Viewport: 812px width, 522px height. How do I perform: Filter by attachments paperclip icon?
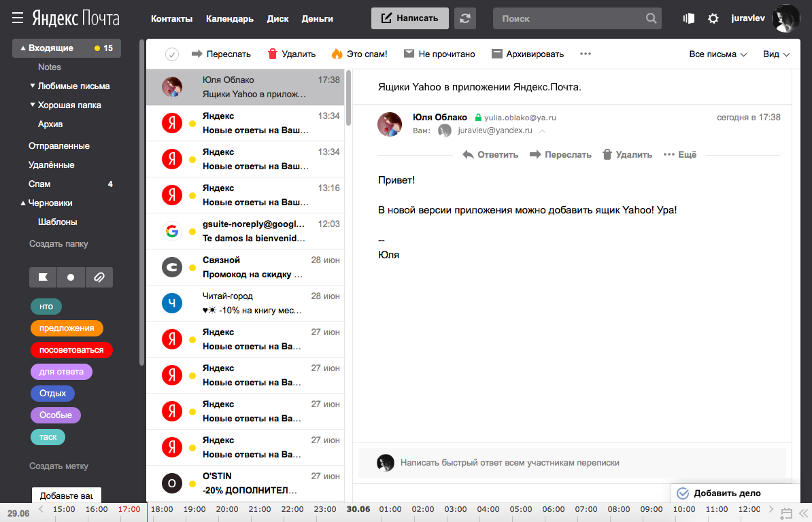tap(99, 277)
